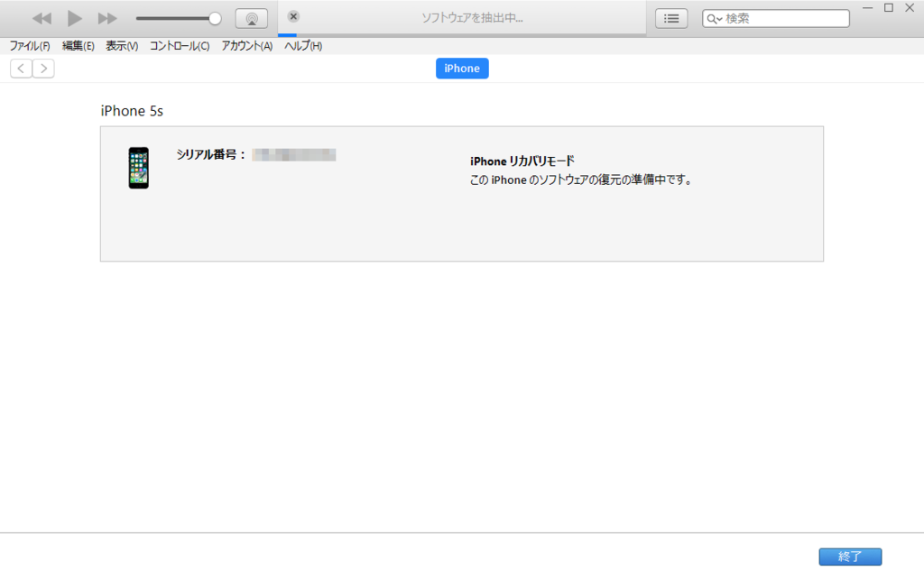
Task: Click the ソフトウェアを抽出中... status text
Action: click(472, 18)
